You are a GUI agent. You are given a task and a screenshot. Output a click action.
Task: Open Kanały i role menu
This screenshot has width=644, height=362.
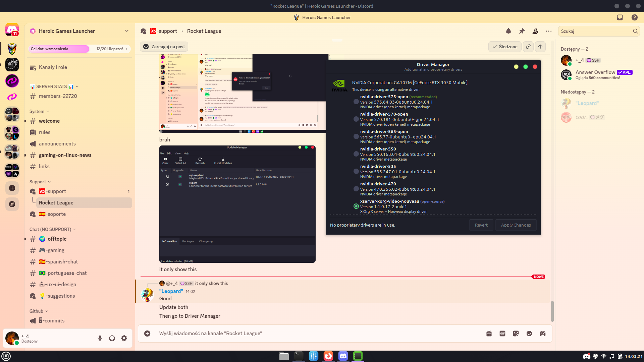coord(53,67)
